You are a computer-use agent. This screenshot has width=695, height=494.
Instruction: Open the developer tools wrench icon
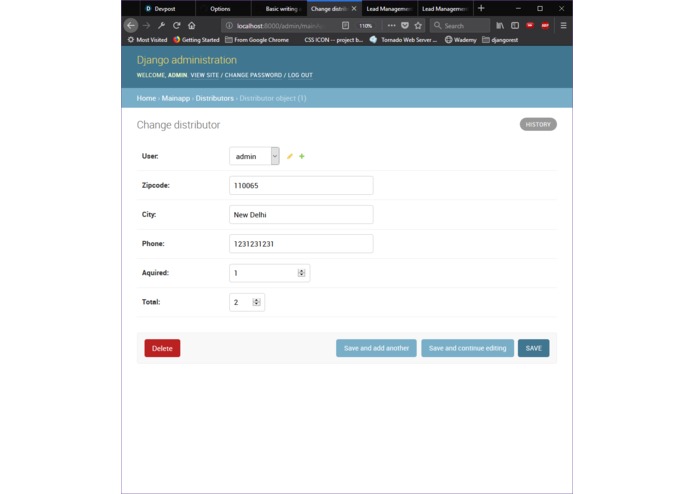click(162, 26)
